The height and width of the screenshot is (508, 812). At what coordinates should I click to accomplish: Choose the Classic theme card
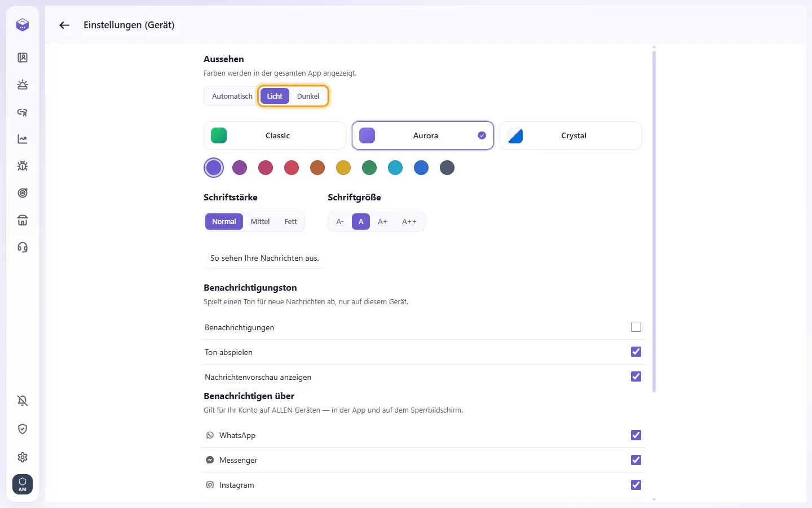[275, 135]
